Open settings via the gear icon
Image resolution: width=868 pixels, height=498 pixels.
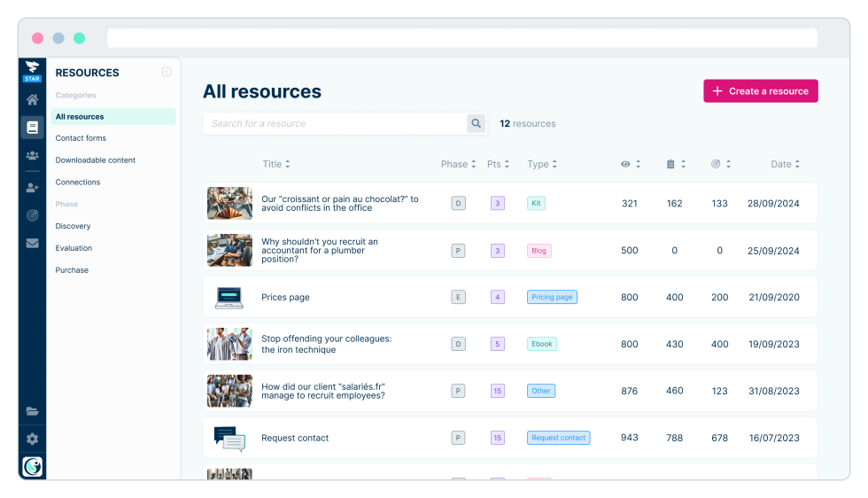pyautogui.click(x=32, y=439)
